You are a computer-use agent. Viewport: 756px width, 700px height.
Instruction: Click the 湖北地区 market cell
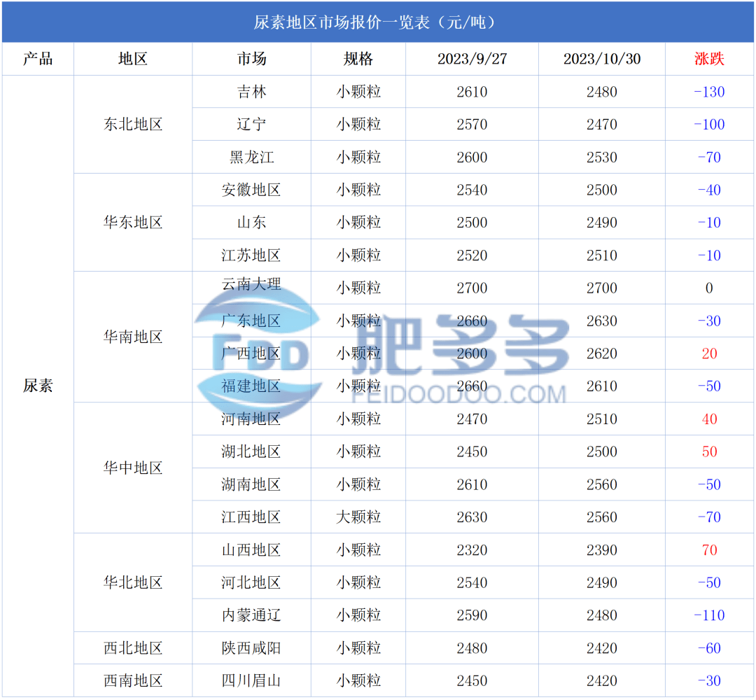(x=251, y=451)
